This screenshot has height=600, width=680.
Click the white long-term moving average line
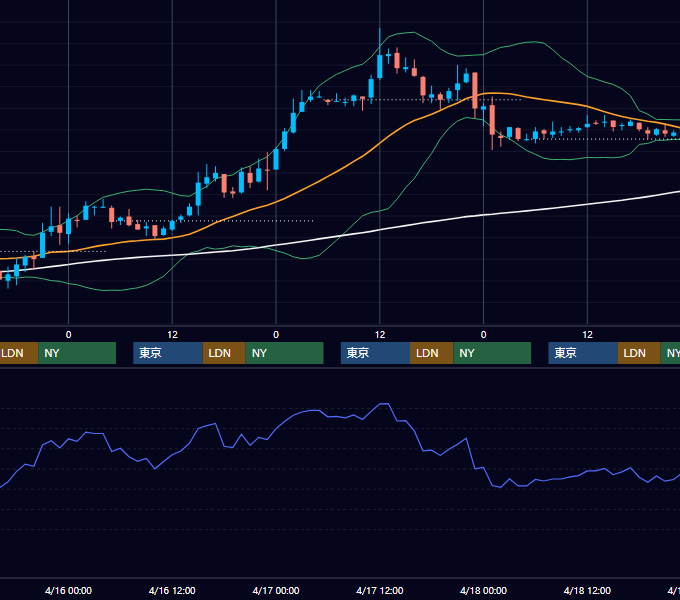coord(347,236)
